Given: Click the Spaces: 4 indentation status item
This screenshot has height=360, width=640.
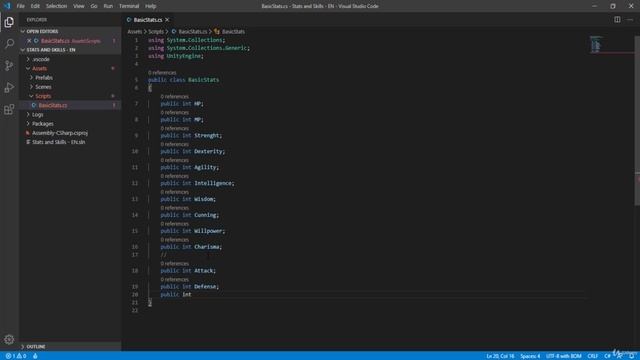Looking at the screenshot, I should coord(530,356).
